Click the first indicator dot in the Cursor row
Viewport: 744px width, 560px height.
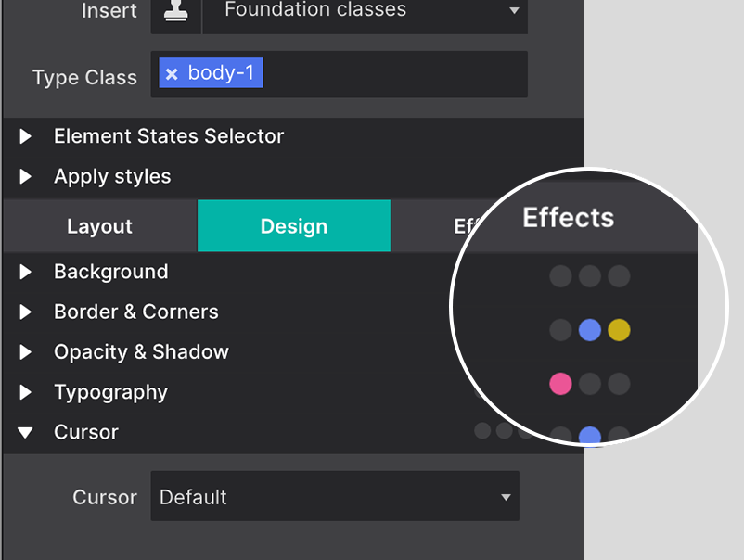[x=482, y=430]
